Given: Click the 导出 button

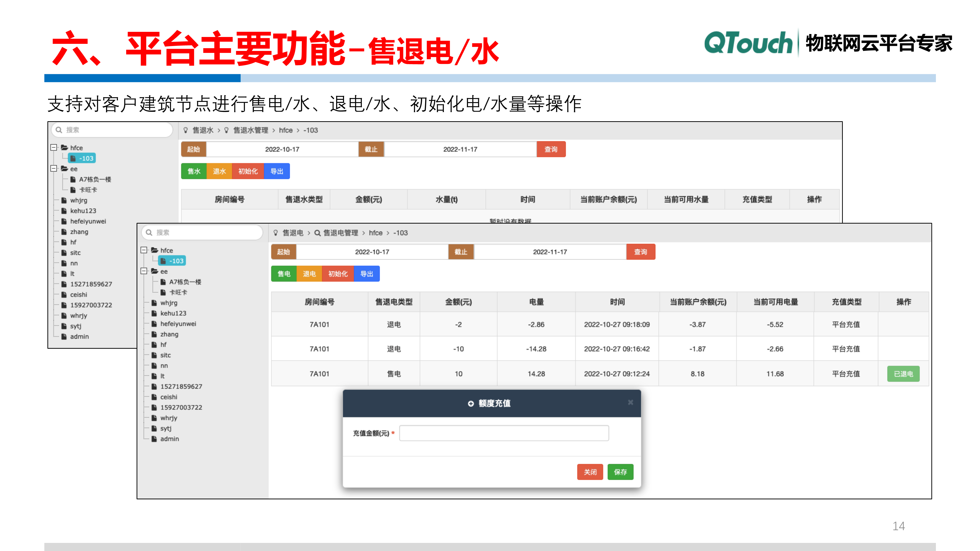Looking at the screenshot, I should point(366,273).
